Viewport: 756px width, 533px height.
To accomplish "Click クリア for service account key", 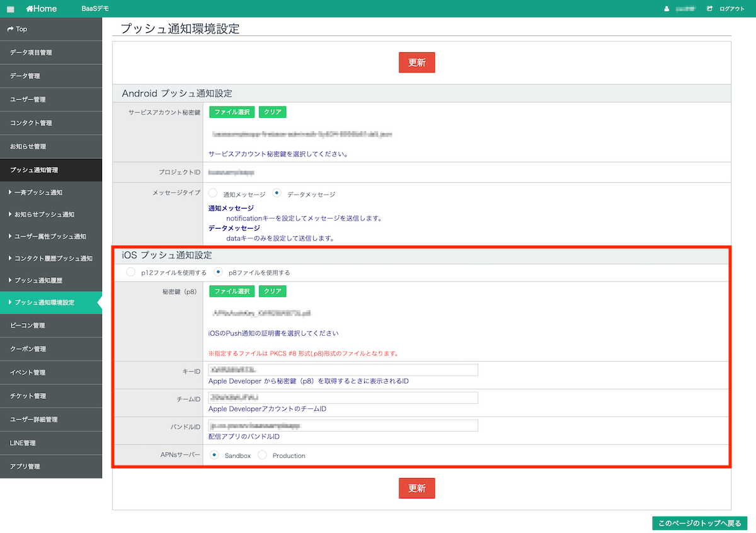I will click(272, 112).
